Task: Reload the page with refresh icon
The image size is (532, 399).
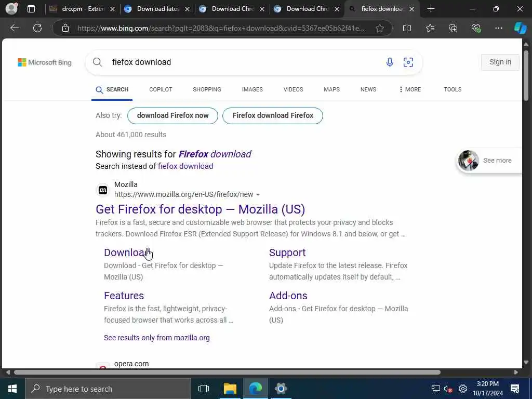Action: click(37, 28)
